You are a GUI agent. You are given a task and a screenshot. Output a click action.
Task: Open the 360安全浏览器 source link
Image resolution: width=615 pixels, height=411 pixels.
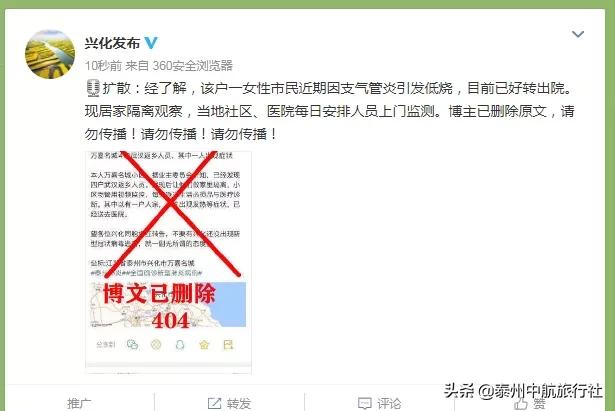click(x=193, y=65)
